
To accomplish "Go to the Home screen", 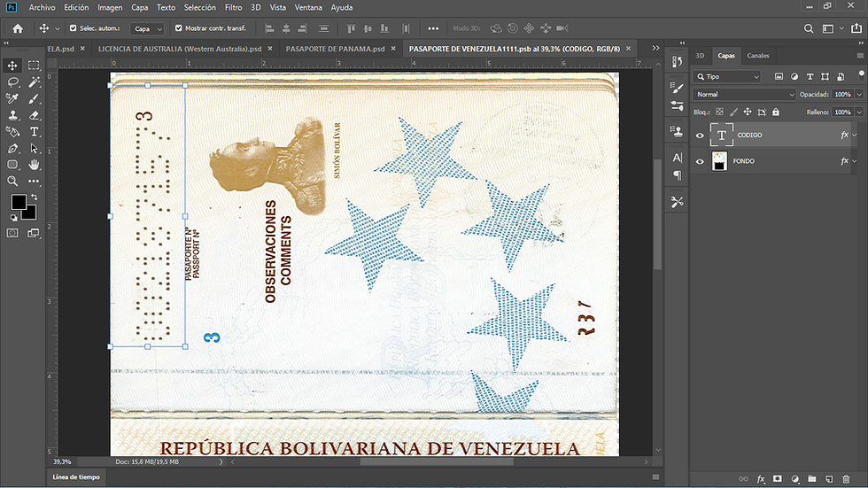I will point(18,28).
